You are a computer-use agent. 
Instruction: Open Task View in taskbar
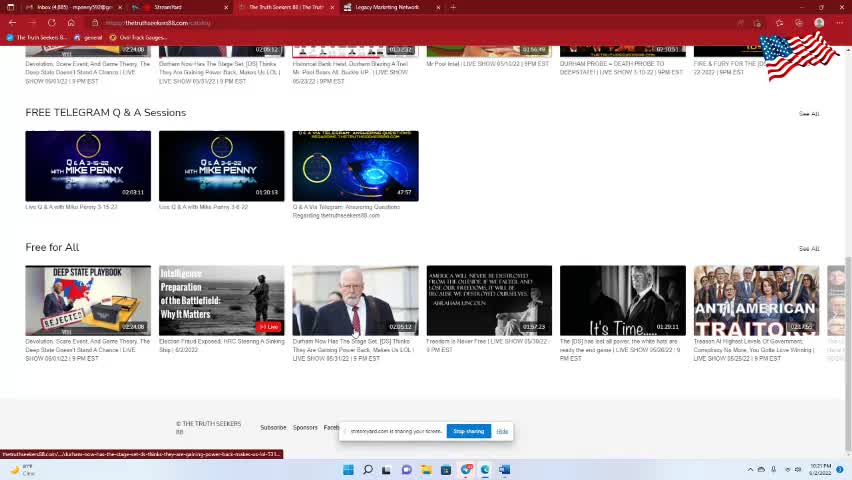pos(386,470)
